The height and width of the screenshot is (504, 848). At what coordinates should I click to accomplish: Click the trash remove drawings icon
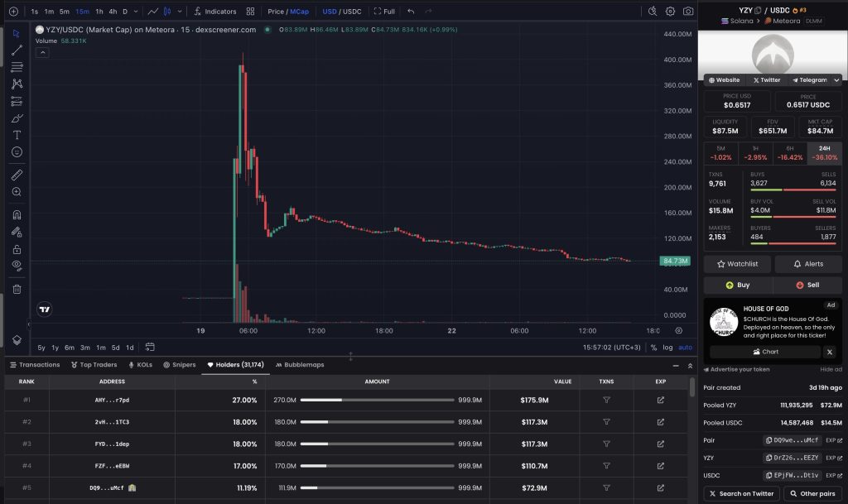coord(17,289)
